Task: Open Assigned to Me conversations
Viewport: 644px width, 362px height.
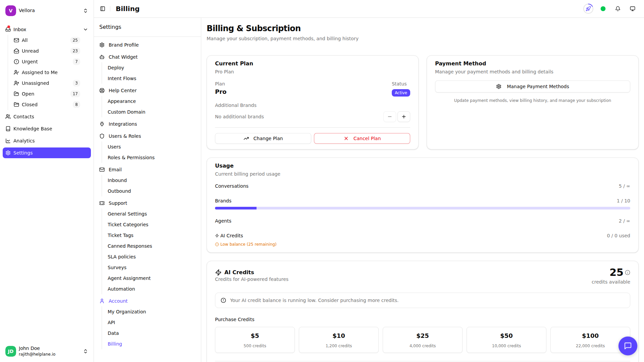Action: (x=47, y=72)
